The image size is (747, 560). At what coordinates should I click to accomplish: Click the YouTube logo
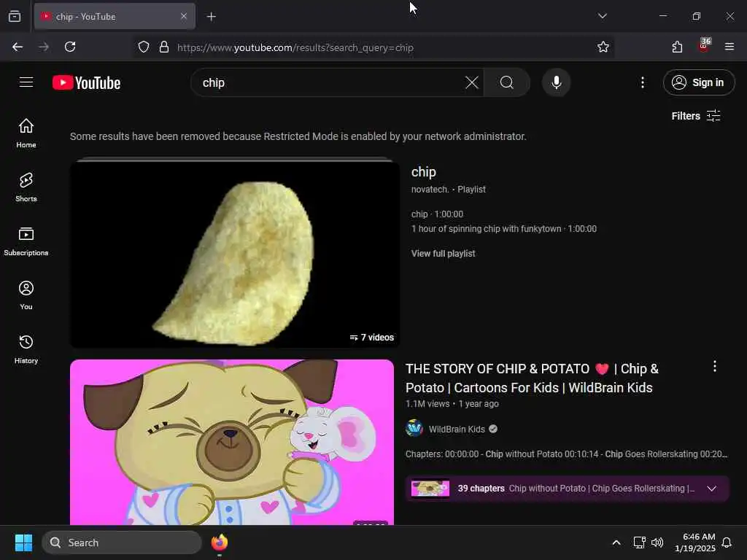coord(86,83)
